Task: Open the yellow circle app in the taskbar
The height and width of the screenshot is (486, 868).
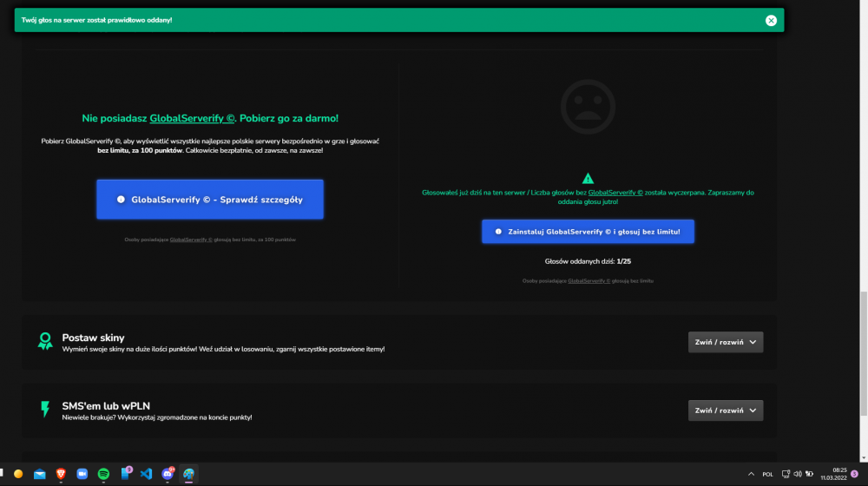Action: [18, 474]
